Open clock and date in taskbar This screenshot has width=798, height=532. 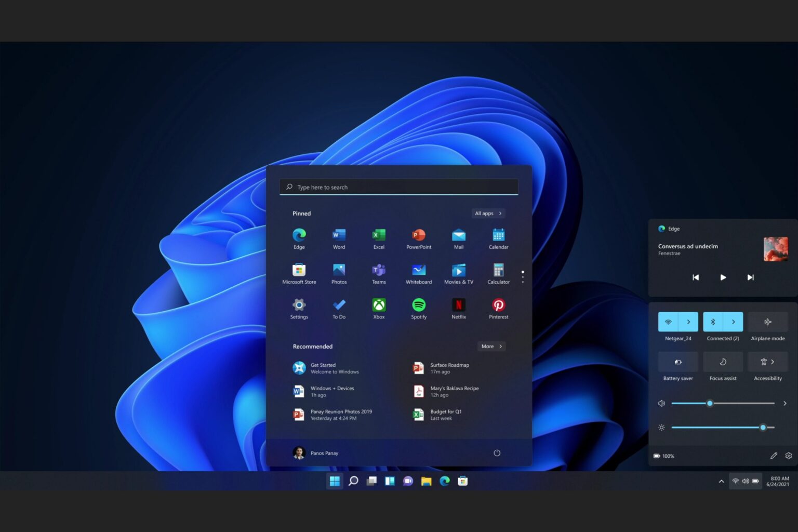click(778, 481)
